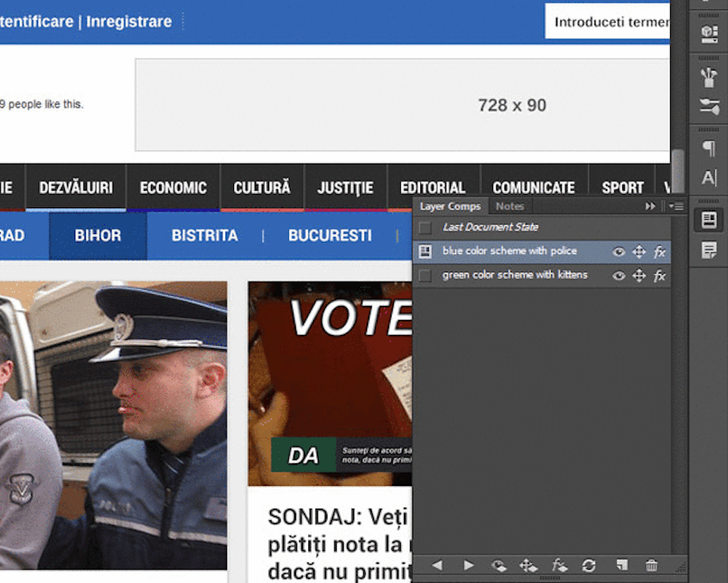
Task: Toggle visibility for blue color scheme comp
Action: pos(618,252)
